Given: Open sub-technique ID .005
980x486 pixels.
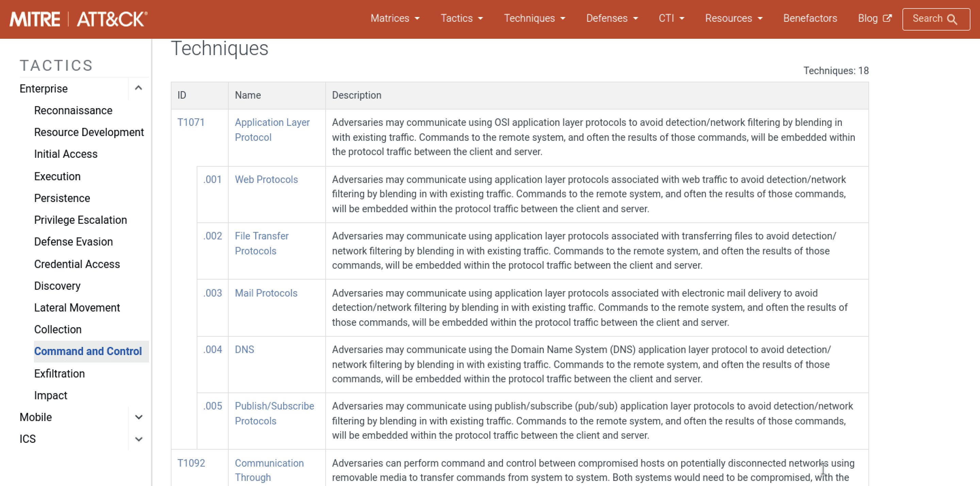Looking at the screenshot, I should tap(212, 406).
